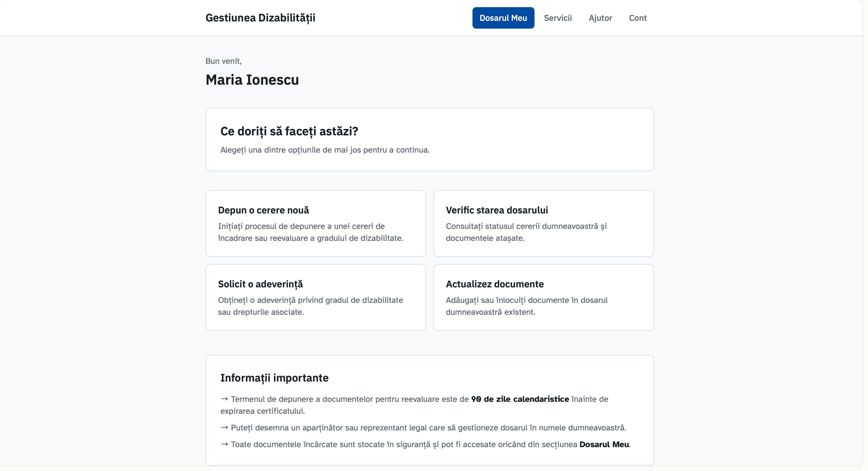Click the Gestiunea Dizabilității site title
The image size is (868, 471).
(260, 18)
